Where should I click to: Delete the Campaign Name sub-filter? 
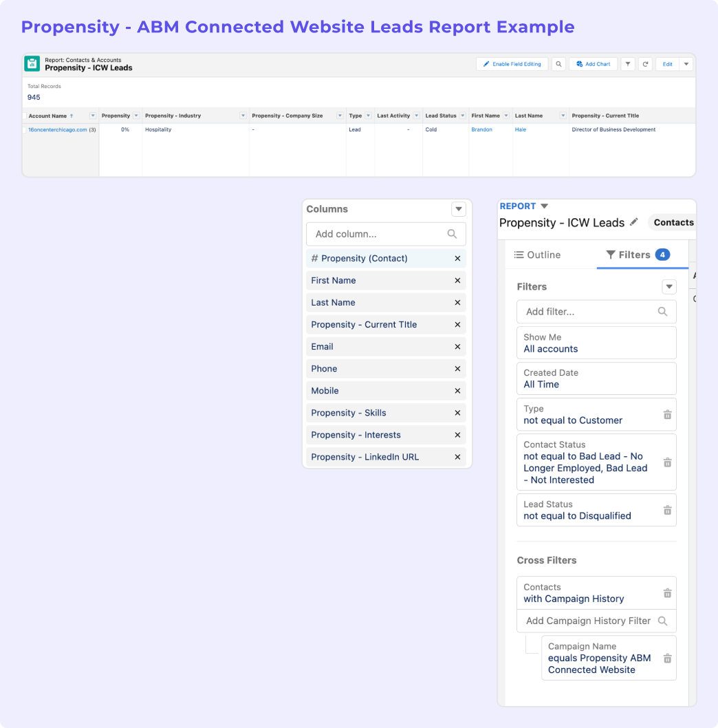667,659
